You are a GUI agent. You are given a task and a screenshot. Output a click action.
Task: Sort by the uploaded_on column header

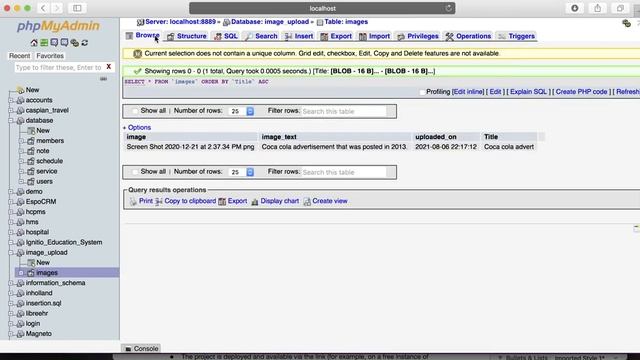[x=436, y=137]
